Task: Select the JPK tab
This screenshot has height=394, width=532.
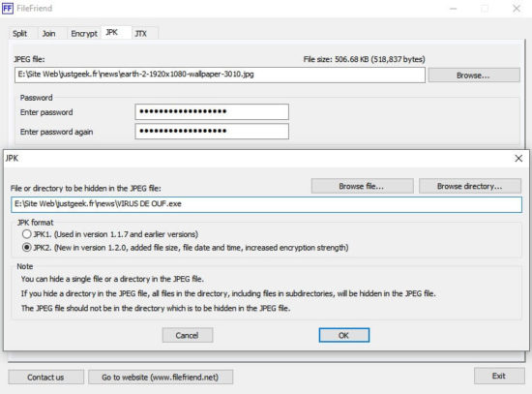Action: [111, 32]
